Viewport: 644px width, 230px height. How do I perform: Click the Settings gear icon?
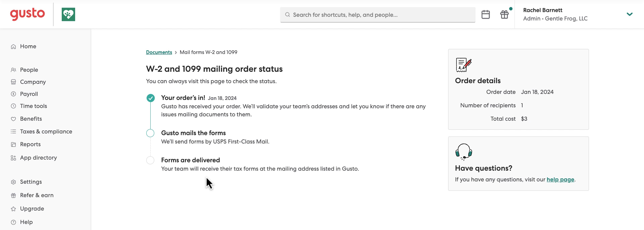[13, 182]
